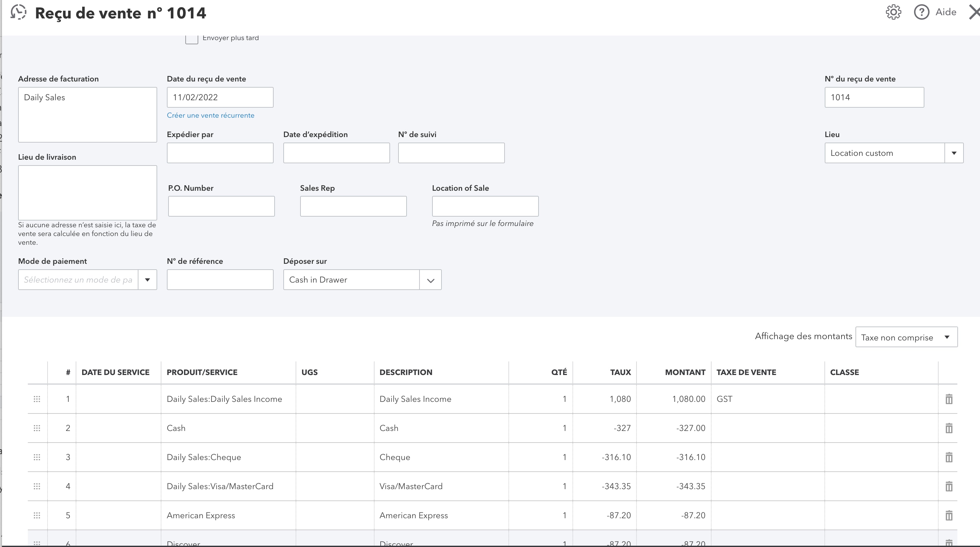This screenshot has width=980, height=547.
Task: Close the sales receipt window
Action: pos(975,12)
